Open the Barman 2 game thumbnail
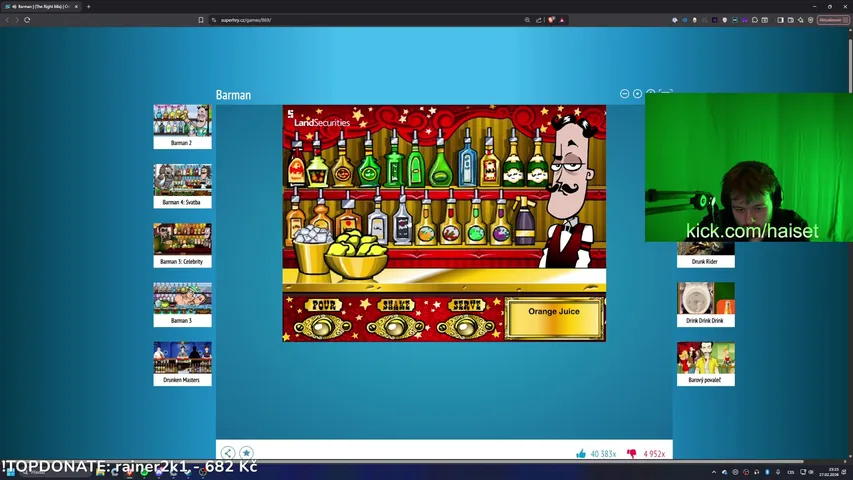 pyautogui.click(x=182, y=126)
